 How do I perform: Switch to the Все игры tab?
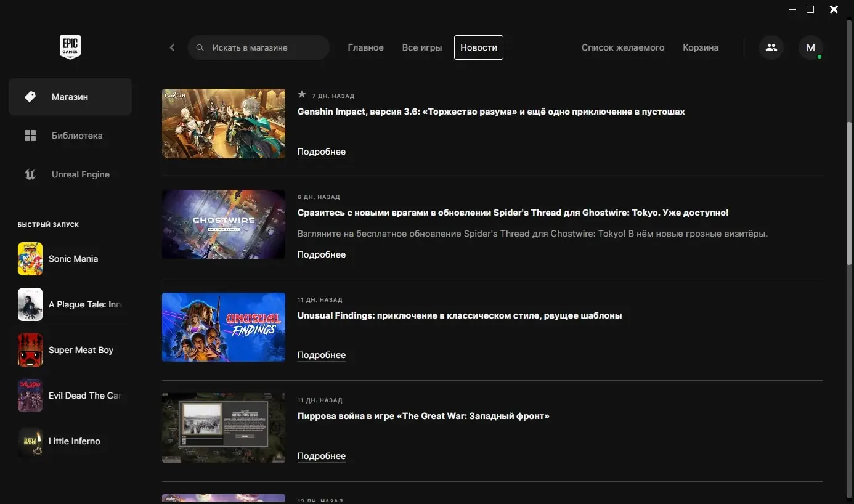(422, 47)
